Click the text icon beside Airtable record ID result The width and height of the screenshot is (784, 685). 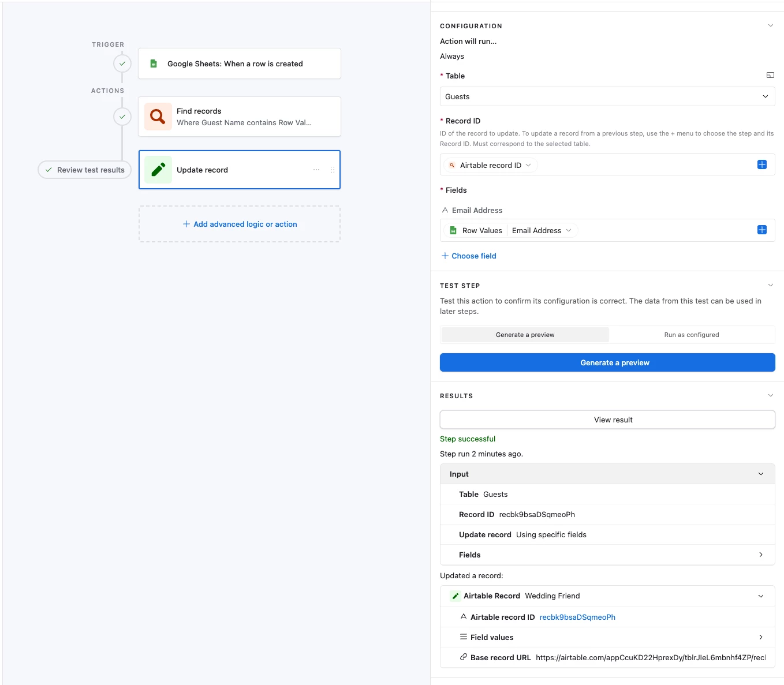point(464,616)
